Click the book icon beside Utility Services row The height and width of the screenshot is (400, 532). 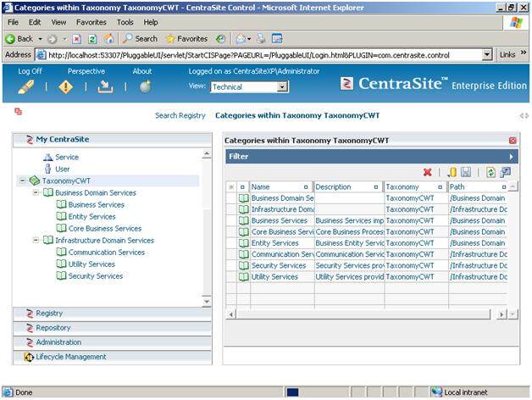(244, 277)
